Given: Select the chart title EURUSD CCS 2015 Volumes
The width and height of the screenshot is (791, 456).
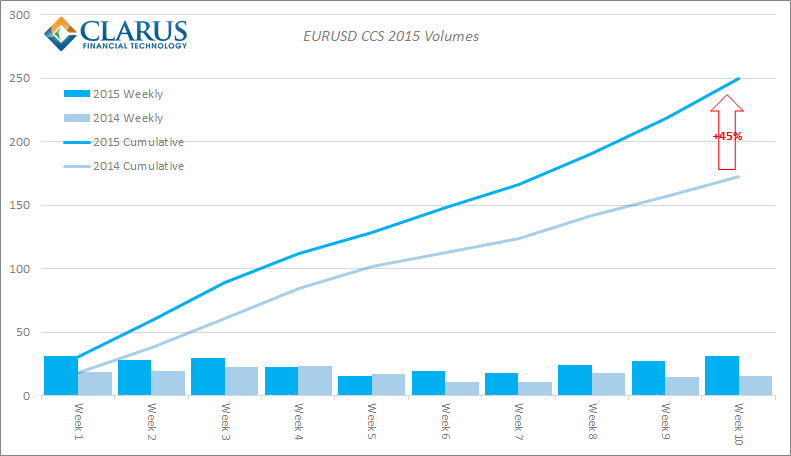Looking at the screenshot, I should pyautogui.click(x=391, y=36).
